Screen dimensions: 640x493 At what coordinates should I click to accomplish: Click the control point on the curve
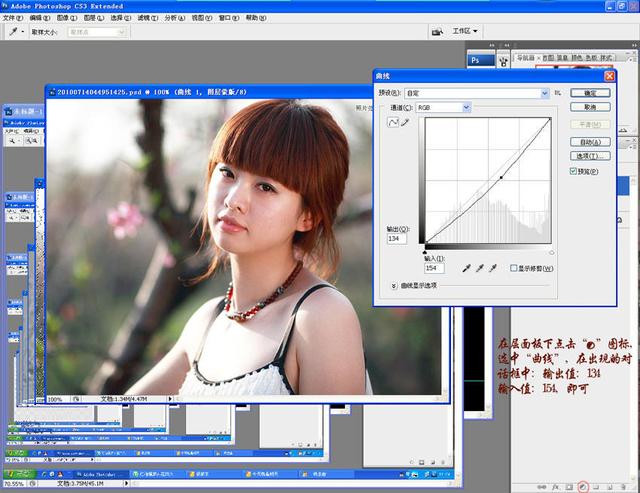coord(501,178)
